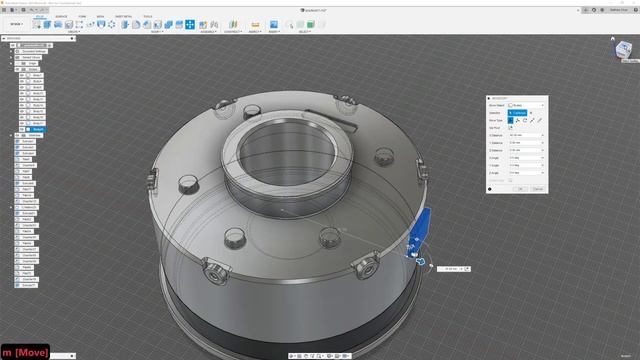Choose Point to Position move type
The width and height of the screenshot is (640, 360).
[x=539, y=120]
